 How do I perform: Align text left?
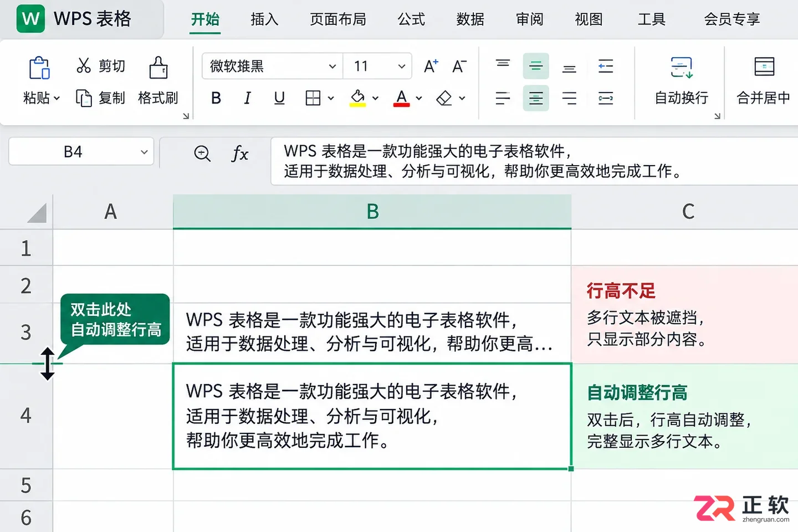pyautogui.click(x=503, y=98)
